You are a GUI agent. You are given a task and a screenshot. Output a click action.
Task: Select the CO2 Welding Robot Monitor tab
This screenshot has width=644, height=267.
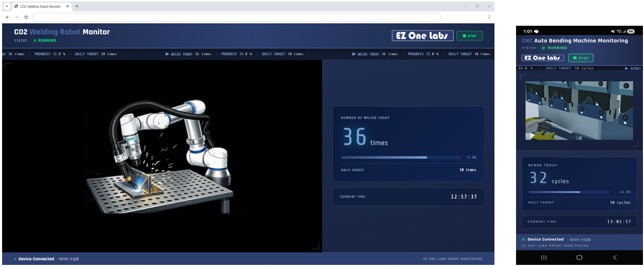pyautogui.click(x=39, y=6)
